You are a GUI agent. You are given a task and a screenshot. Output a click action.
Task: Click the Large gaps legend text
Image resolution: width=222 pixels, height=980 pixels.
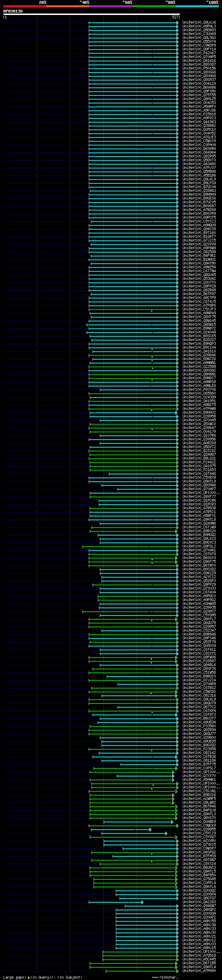click(x=43, y=977)
